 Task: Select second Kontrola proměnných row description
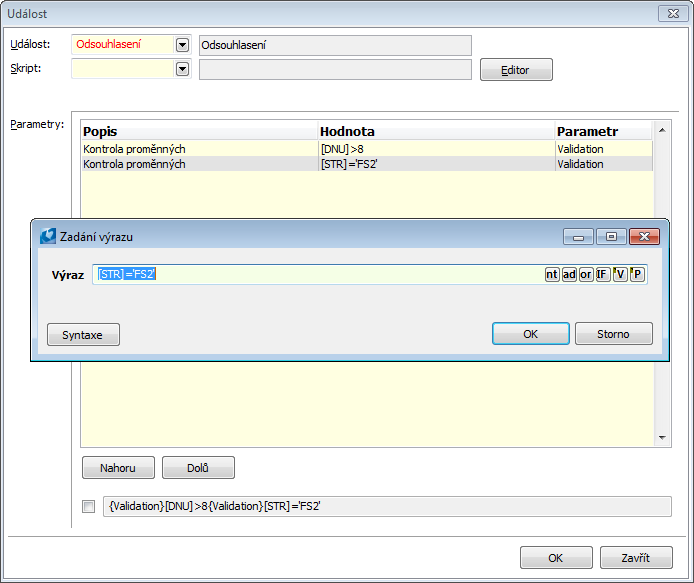(200, 164)
